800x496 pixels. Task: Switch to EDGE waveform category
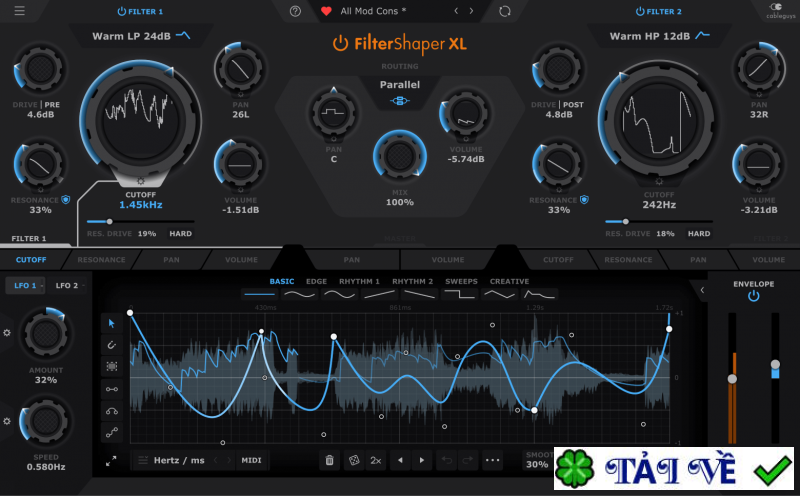(316, 281)
